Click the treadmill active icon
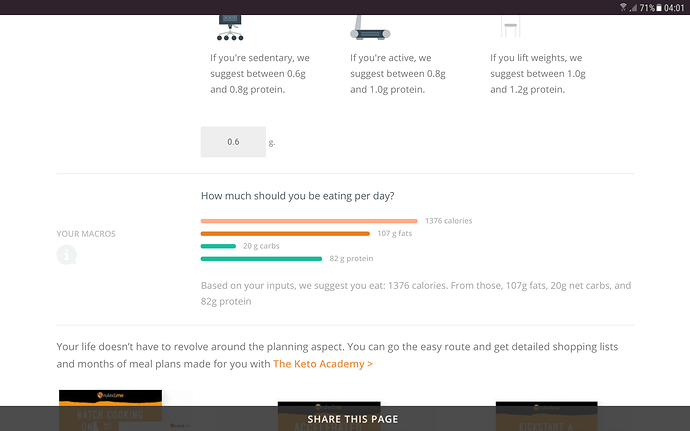This screenshot has width=690, height=431. coord(370,28)
